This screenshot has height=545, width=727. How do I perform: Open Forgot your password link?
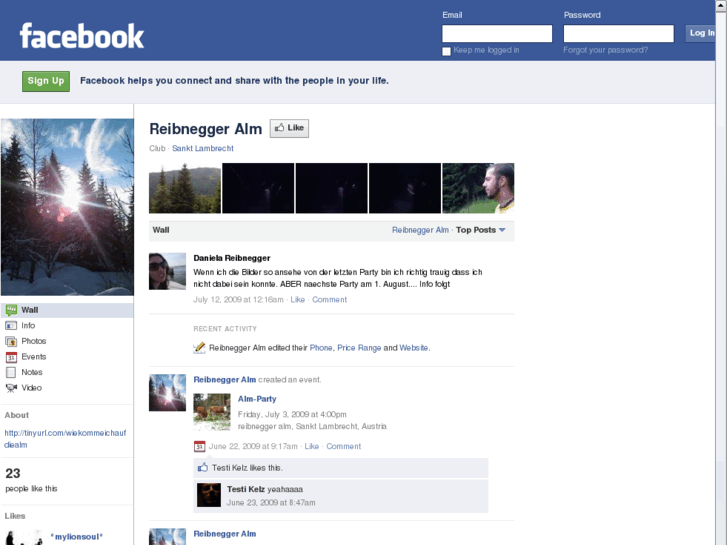606,50
